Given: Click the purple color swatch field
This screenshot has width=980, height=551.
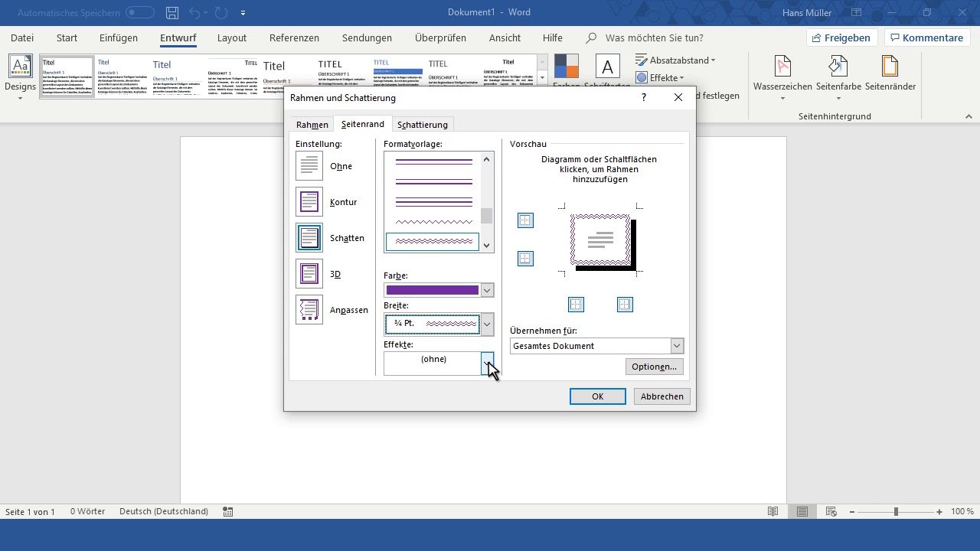Looking at the screenshot, I should tap(433, 291).
